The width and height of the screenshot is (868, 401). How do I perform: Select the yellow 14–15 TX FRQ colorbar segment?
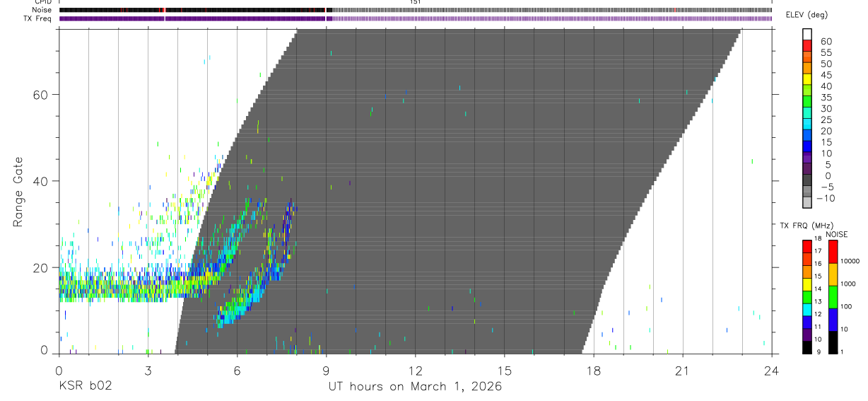(807, 284)
